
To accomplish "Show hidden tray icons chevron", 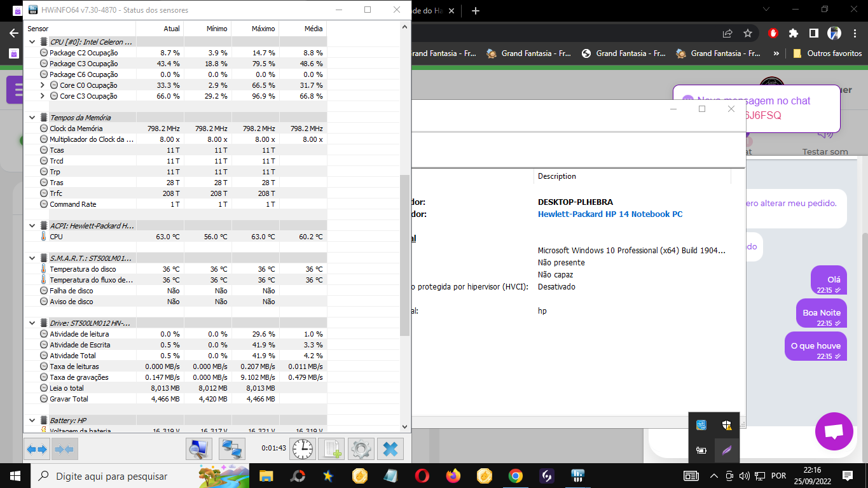I will [x=713, y=476].
